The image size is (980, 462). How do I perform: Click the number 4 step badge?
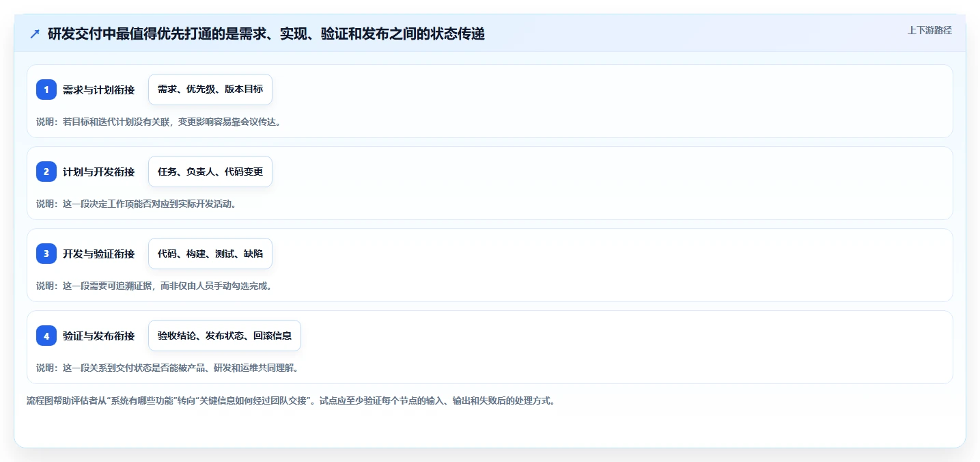46,336
